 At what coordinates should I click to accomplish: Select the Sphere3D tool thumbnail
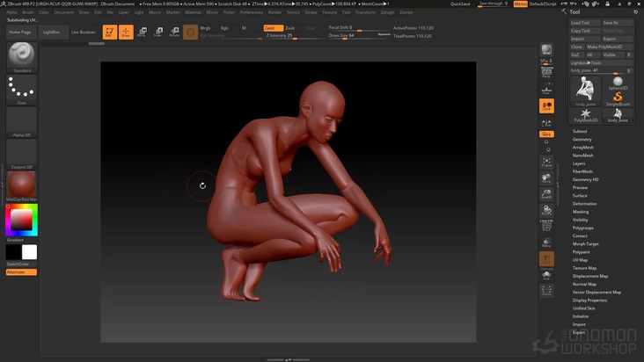coord(618,82)
